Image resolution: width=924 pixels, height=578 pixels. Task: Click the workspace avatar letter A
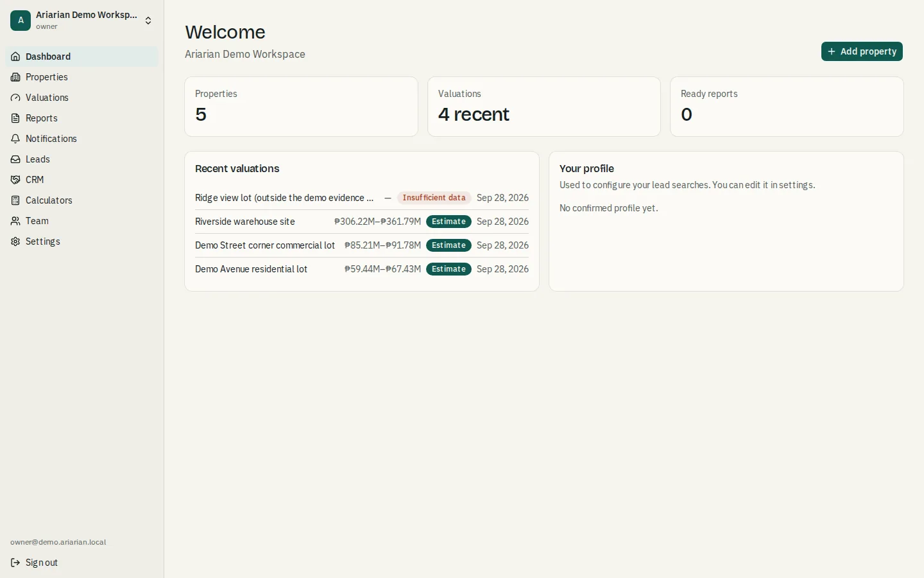coord(21,21)
